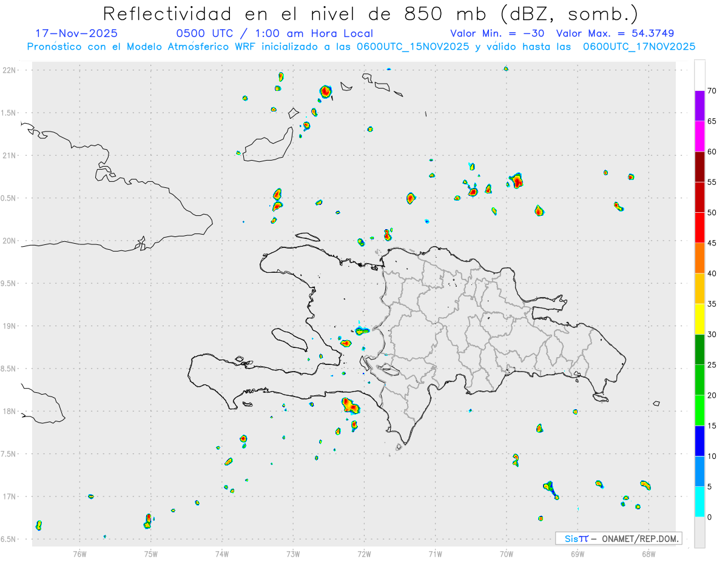Click the '19N' latitude label
728x562 pixels.
[10, 326]
